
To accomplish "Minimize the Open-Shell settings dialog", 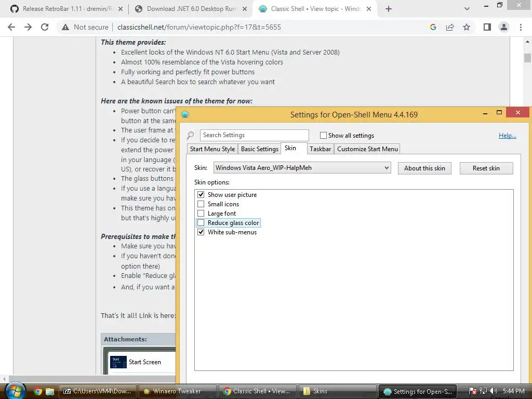I will 485,113.
